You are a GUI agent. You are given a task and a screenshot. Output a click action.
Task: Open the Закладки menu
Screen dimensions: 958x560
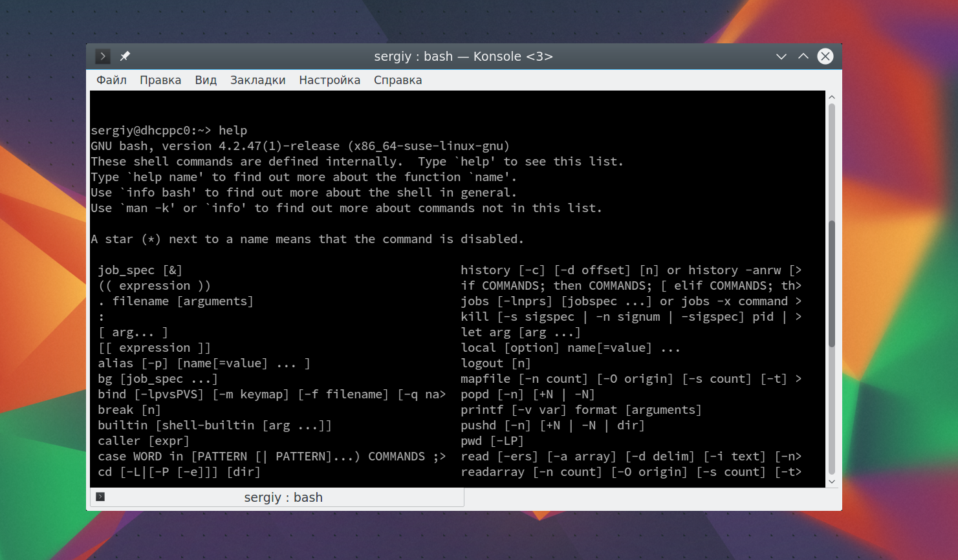257,80
